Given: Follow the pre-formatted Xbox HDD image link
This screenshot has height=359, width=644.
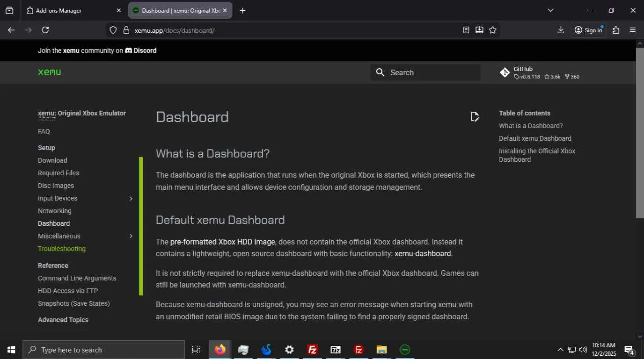Looking at the screenshot, I should pos(223,242).
